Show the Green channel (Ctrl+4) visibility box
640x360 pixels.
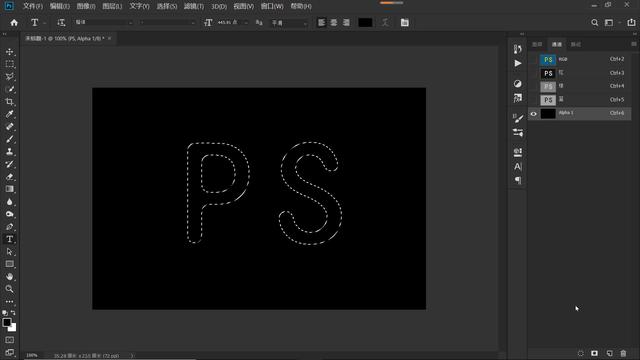pos(533,87)
